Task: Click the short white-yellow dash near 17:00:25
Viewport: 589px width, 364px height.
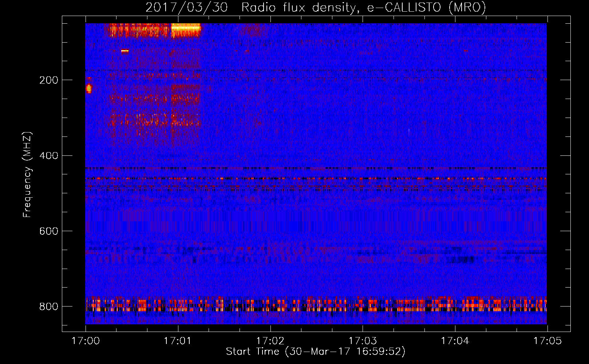Action: 125,51
